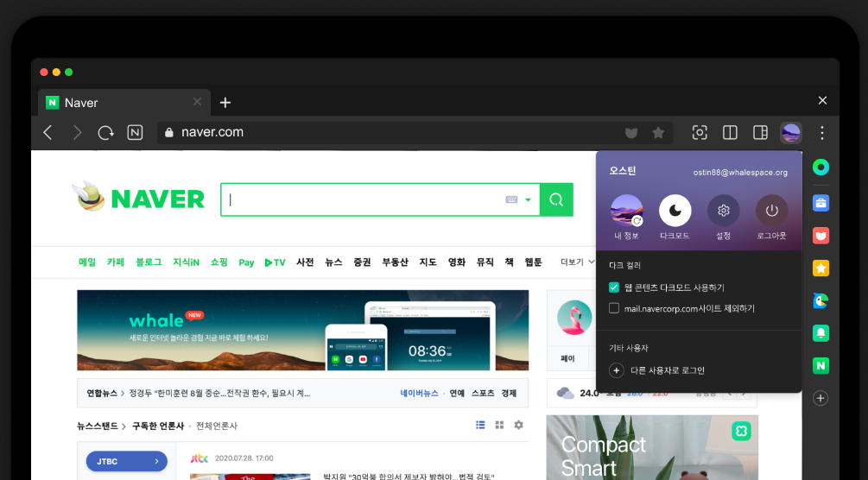Open 블로그 in Naver menu
Viewport: 868px width, 480px height.
pyautogui.click(x=149, y=262)
